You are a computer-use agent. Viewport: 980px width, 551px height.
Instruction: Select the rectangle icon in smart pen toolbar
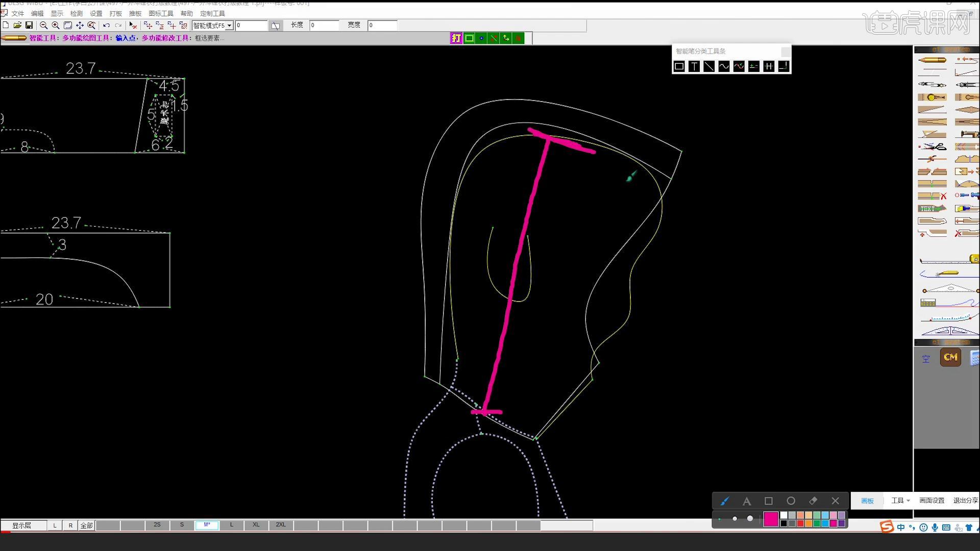click(679, 66)
